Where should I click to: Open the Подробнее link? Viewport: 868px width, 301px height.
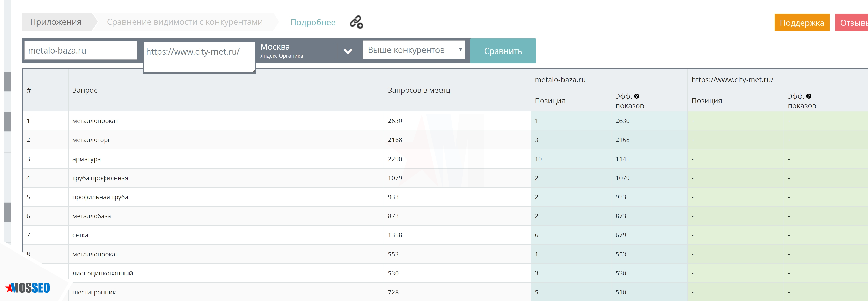(x=313, y=22)
